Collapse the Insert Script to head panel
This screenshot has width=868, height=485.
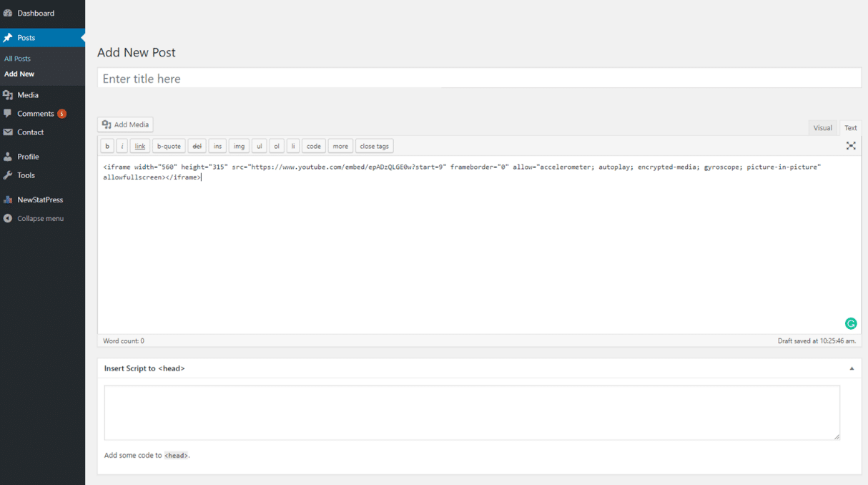pos(852,368)
